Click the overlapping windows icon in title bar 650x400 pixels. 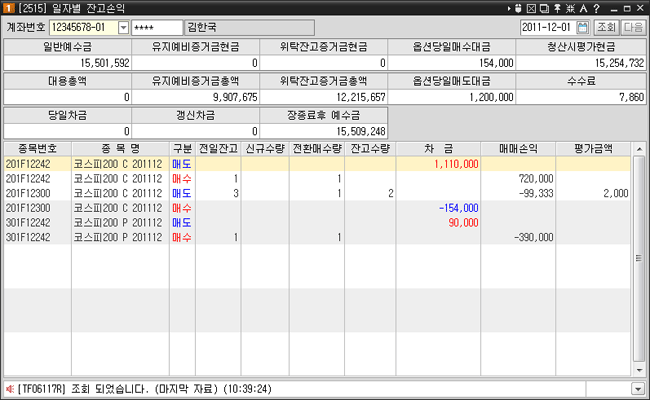544,8
